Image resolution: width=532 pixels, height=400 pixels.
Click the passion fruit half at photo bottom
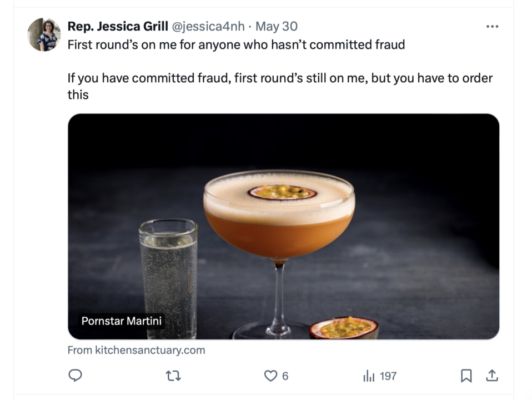point(344,327)
